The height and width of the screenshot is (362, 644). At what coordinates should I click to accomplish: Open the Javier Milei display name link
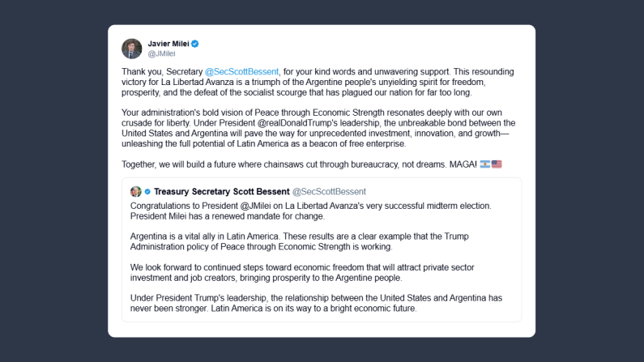pyautogui.click(x=168, y=43)
